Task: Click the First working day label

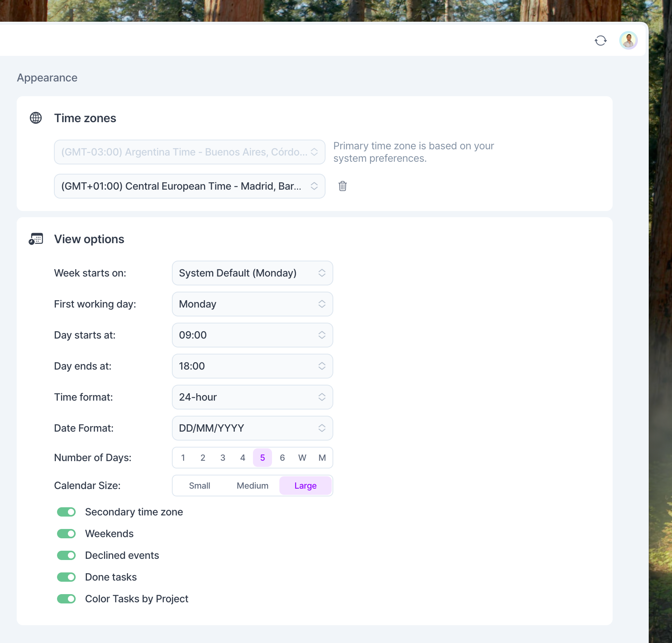Action: point(95,304)
